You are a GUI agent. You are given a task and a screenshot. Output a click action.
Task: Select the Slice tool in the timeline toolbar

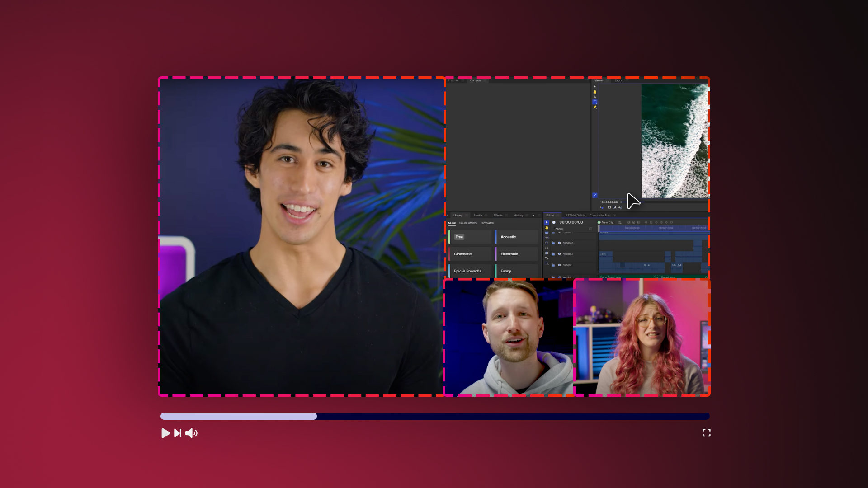(x=547, y=233)
